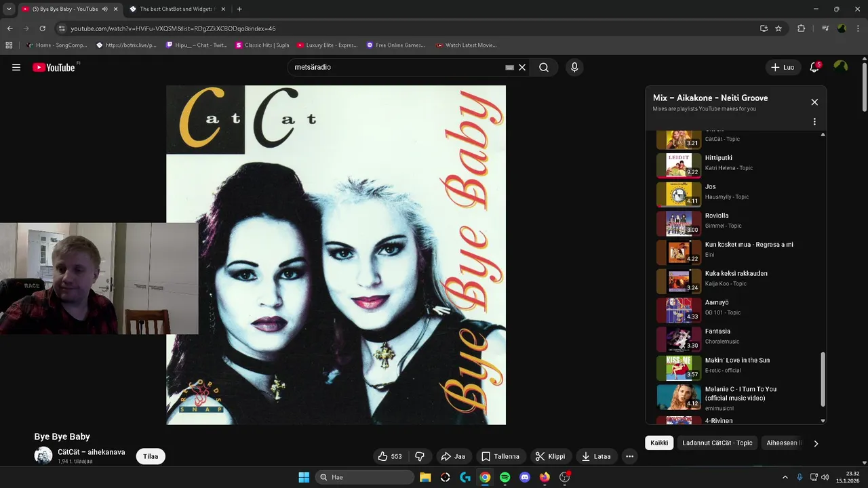Dislike the video with thumbs down
The image size is (868, 488).
(x=419, y=456)
